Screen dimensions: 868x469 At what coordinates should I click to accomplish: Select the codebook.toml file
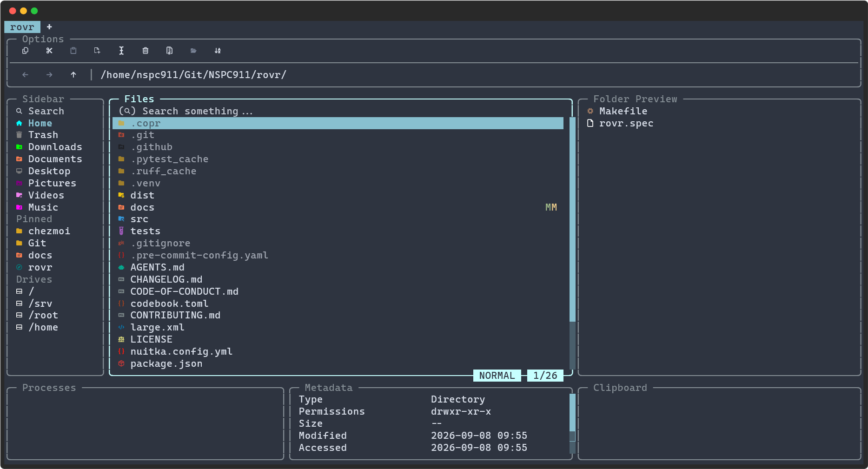(338, 304)
